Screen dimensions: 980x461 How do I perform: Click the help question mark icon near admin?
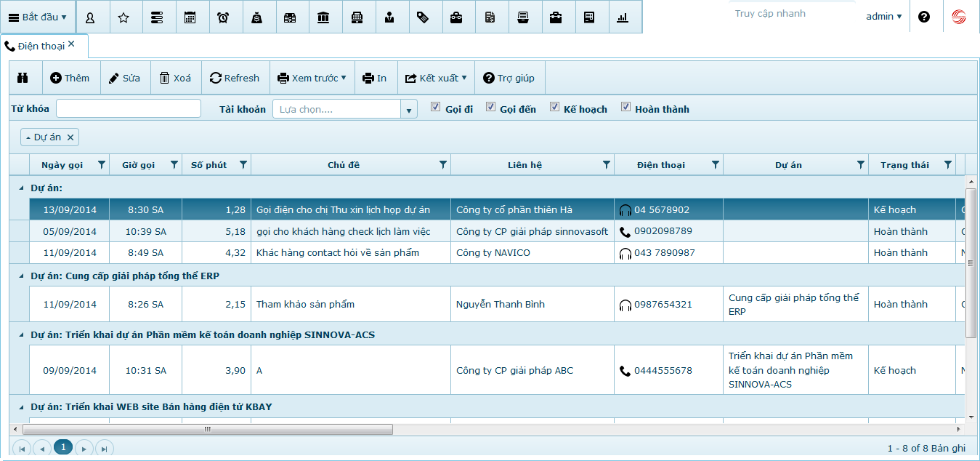pyautogui.click(x=924, y=17)
